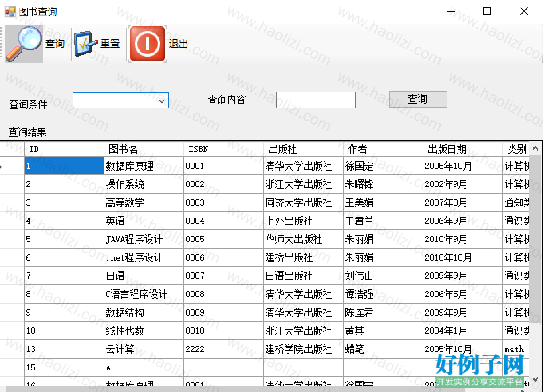Click the scroll down arrow of the table
Viewport: 543px width, 392px height.
pyautogui.click(x=535, y=379)
